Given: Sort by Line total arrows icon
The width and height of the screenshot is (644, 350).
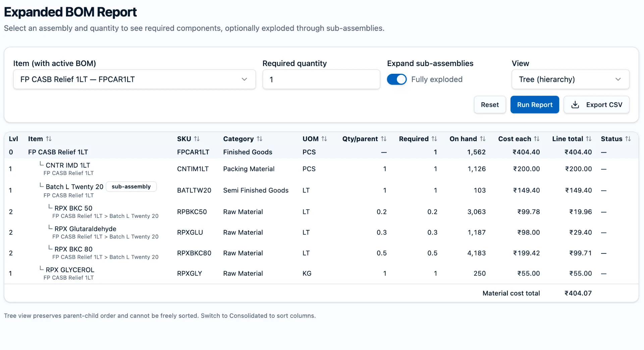Looking at the screenshot, I should click(589, 139).
